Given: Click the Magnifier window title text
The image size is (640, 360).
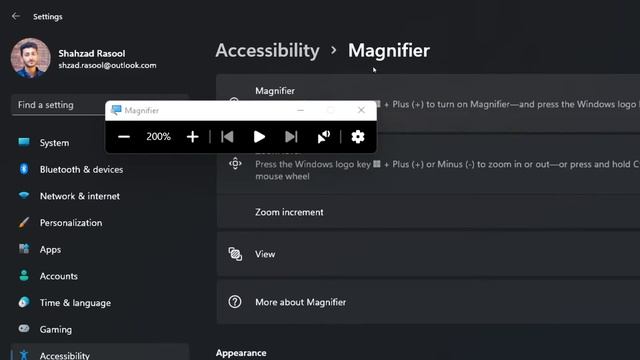Looking at the screenshot, I should pyautogui.click(x=142, y=111).
